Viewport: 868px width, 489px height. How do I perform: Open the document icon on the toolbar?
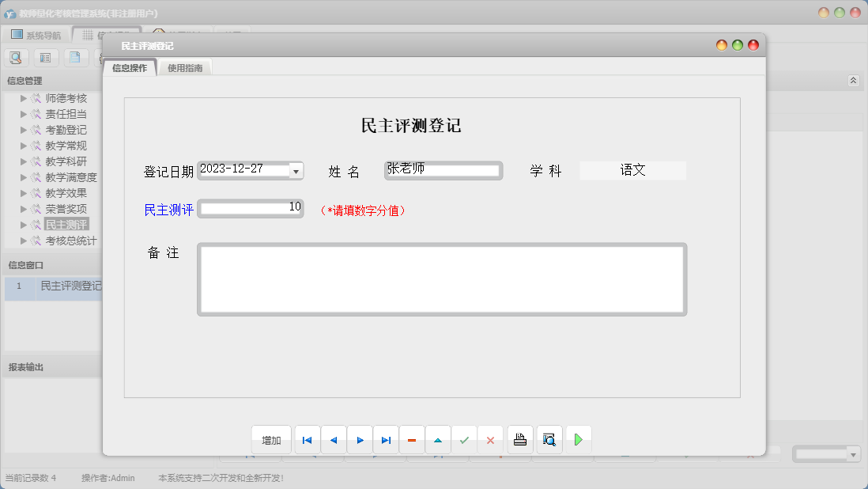point(74,57)
